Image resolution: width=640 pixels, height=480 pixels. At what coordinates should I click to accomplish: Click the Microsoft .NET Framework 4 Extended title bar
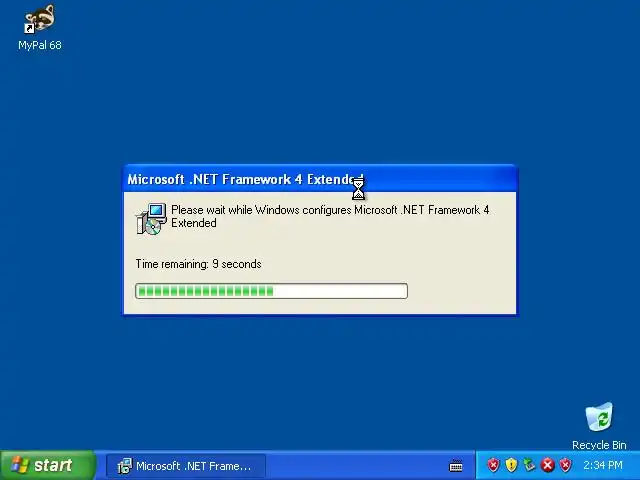[320, 179]
